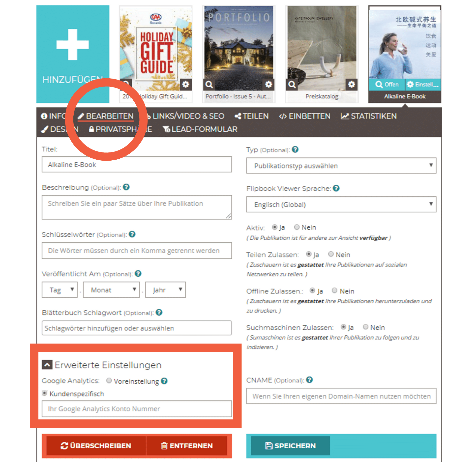Collapse Erweiterte Einstellungen section
Viewport: 476px width, 462px height.
(47, 365)
